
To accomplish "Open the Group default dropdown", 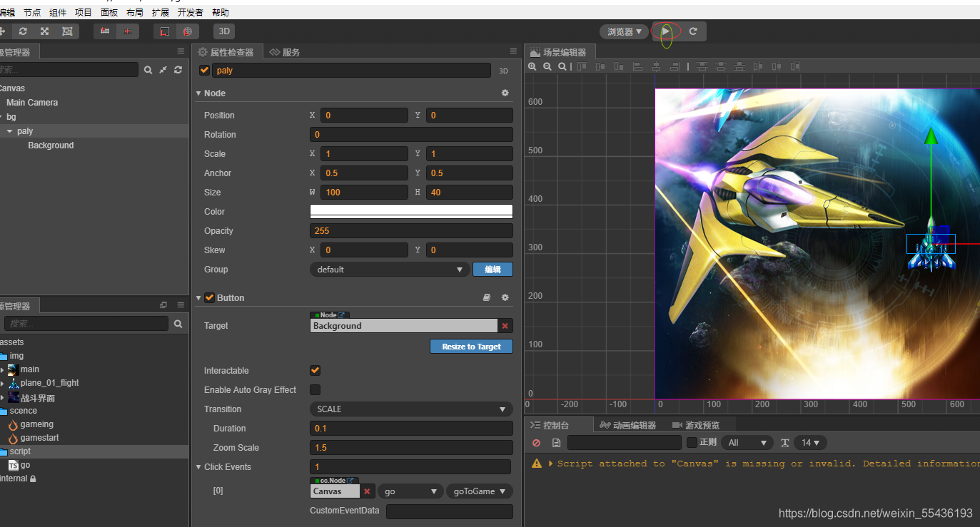I will tap(390, 270).
